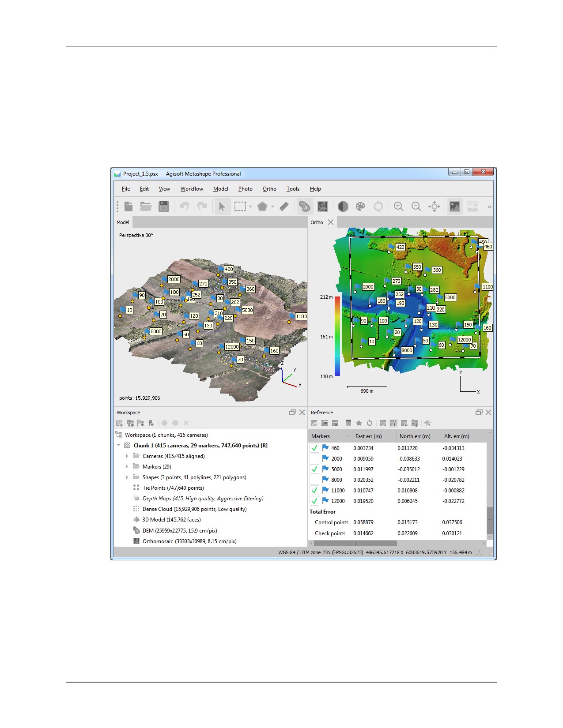563x728 pixels.
Task: Click the Add chunk icon in Workspace
Action: coord(120,423)
